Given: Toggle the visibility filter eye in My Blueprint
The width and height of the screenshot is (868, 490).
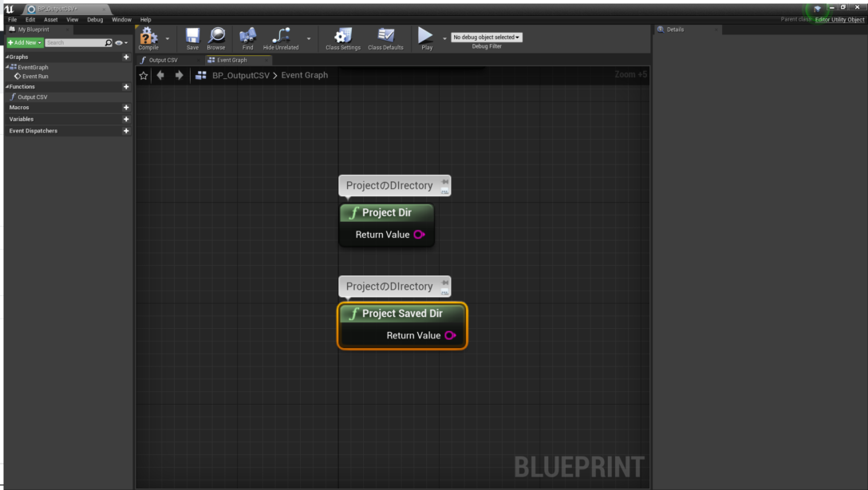Looking at the screenshot, I should 116,42.
